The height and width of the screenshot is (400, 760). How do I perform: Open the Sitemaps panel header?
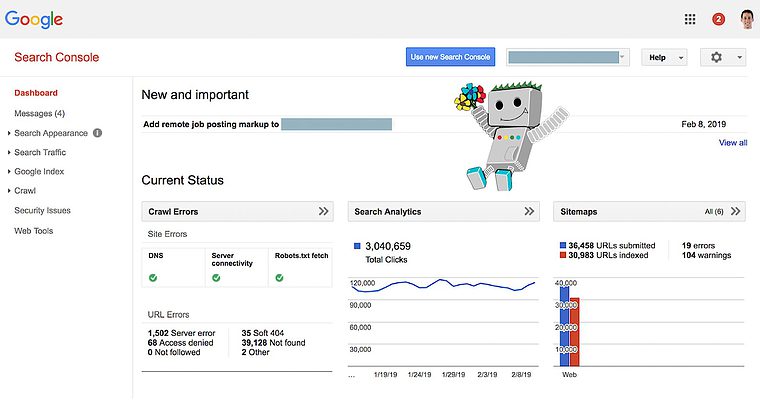649,211
